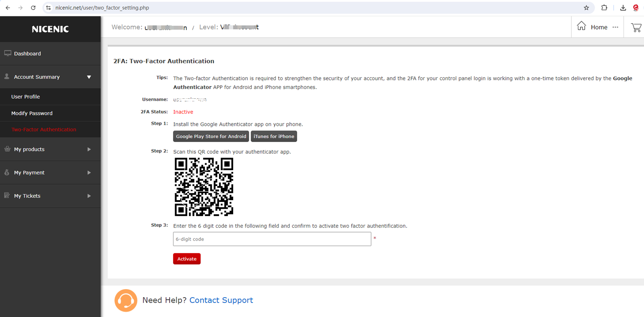Screen dimensions: 644x317
Task: Click the My Tickets edit icon
Action: (7, 195)
